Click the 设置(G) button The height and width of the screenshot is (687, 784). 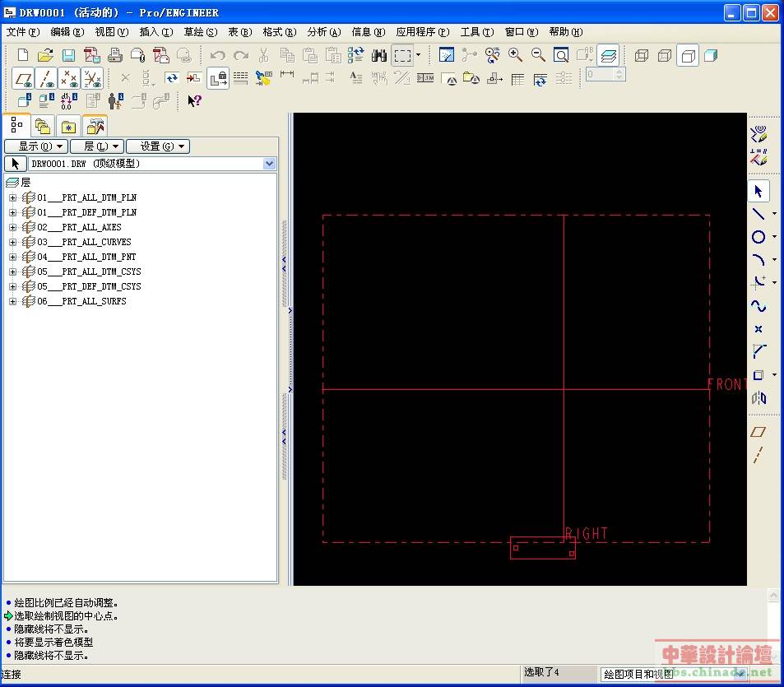[157, 146]
